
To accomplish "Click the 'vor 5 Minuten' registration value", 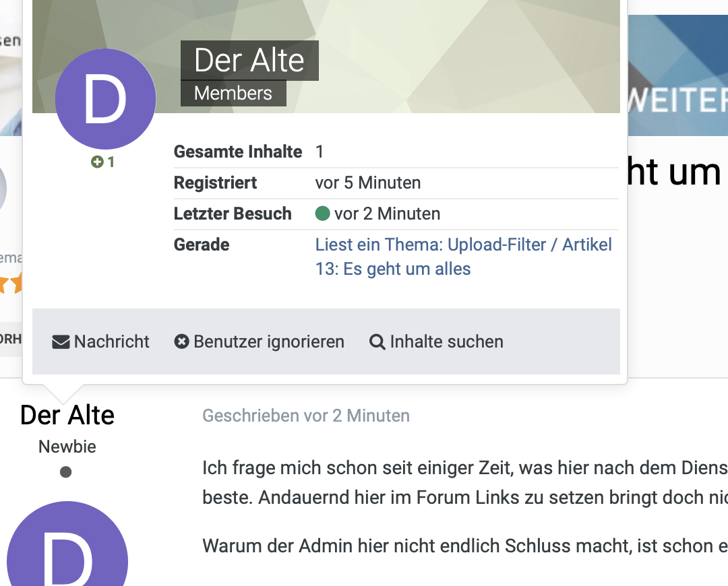I will (368, 183).
